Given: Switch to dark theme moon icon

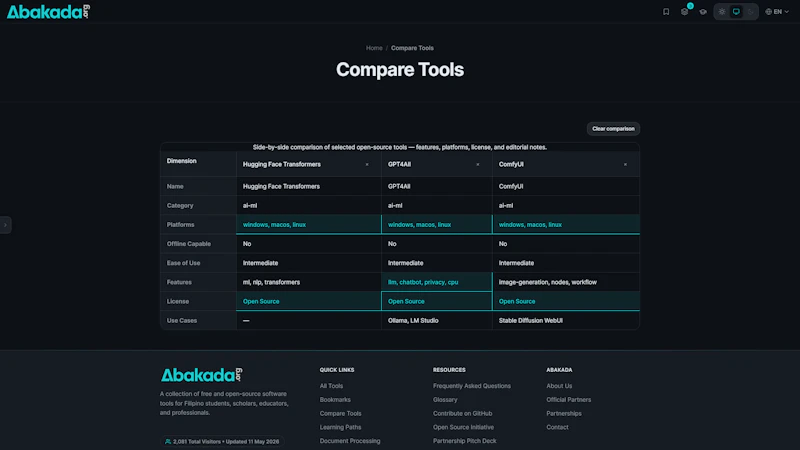Looking at the screenshot, I should (x=751, y=11).
